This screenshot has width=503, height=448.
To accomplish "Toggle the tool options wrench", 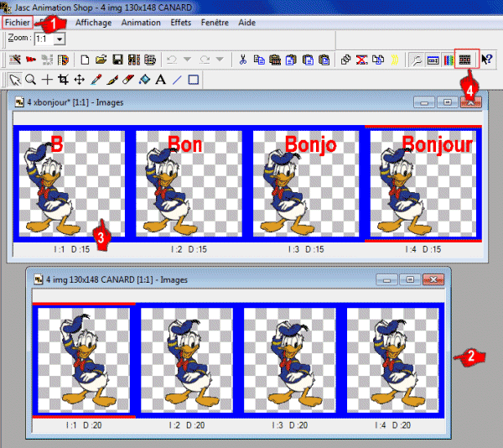I will coord(417,60).
